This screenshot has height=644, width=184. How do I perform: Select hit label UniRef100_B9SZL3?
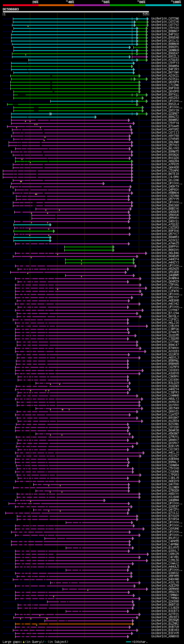165,57
